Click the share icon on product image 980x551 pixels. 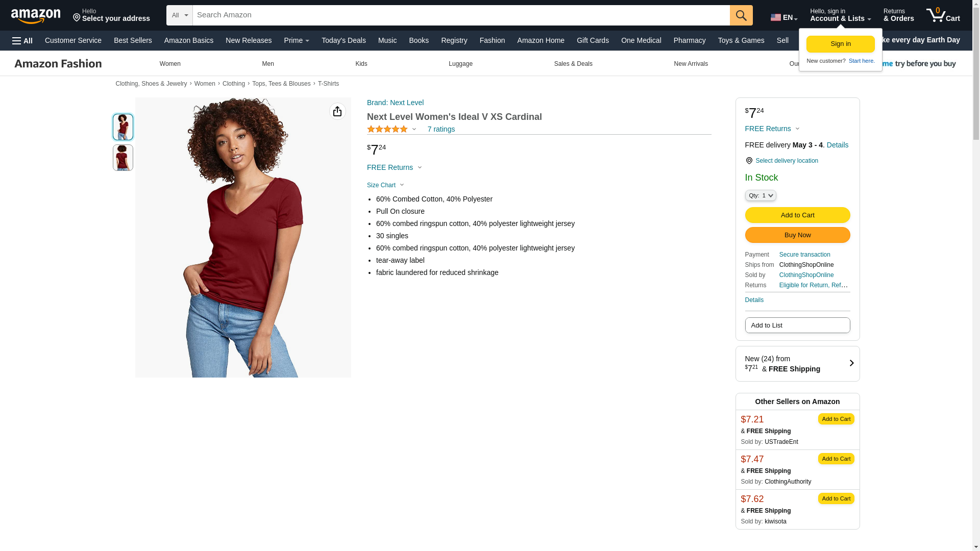click(x=337, y=111)
